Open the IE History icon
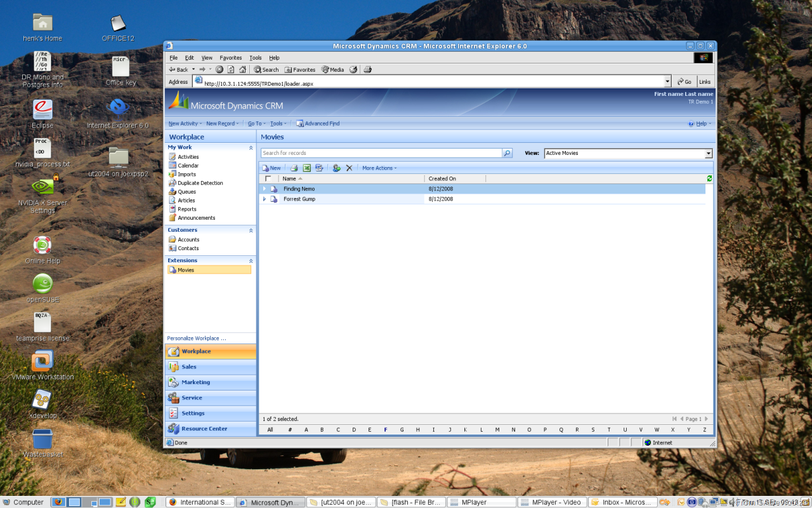The width and height of the screenshot is (812, 508). click(x=353, y=70)
